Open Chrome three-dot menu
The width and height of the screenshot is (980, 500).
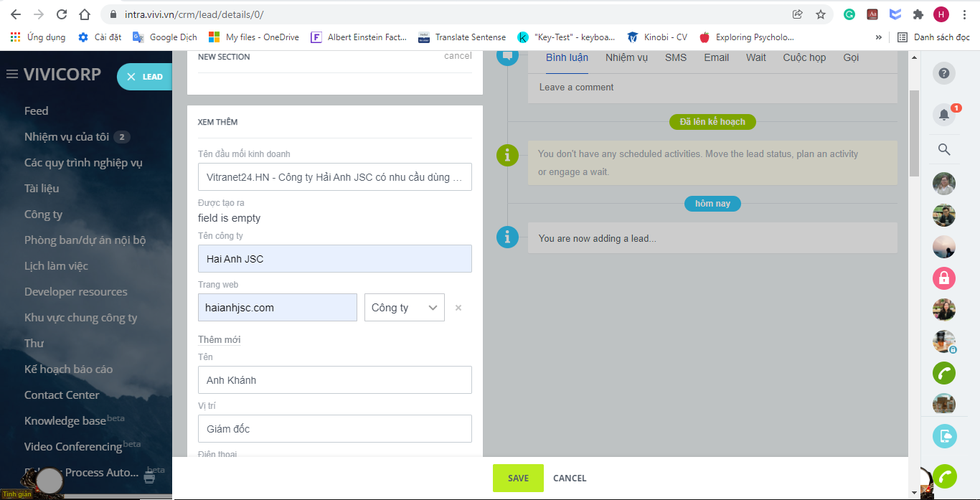[x=965, y=14]
